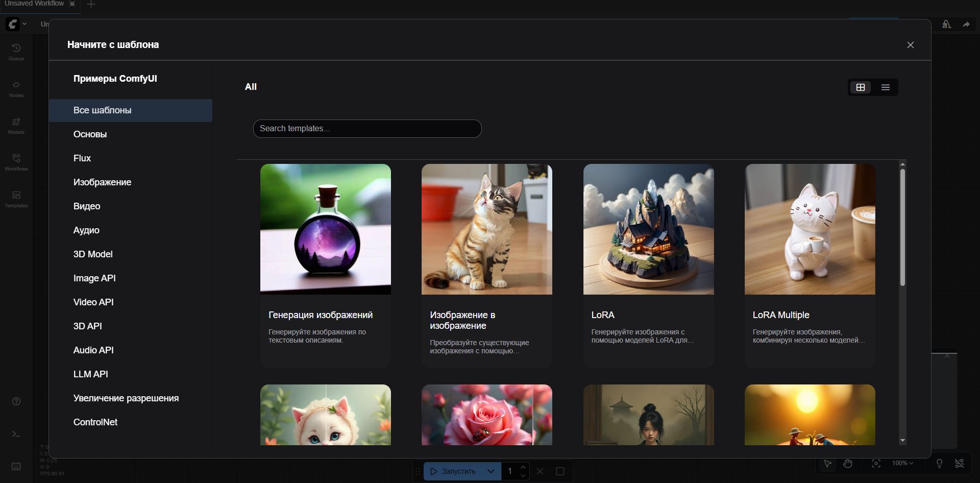980x483 pixels.
Task: Close the templates dialog
Action: point(911,45)
